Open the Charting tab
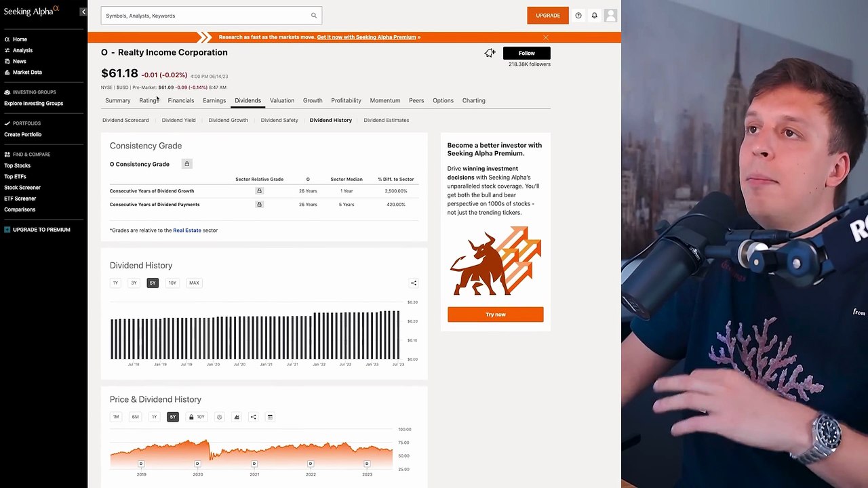 tap(474, 100)
